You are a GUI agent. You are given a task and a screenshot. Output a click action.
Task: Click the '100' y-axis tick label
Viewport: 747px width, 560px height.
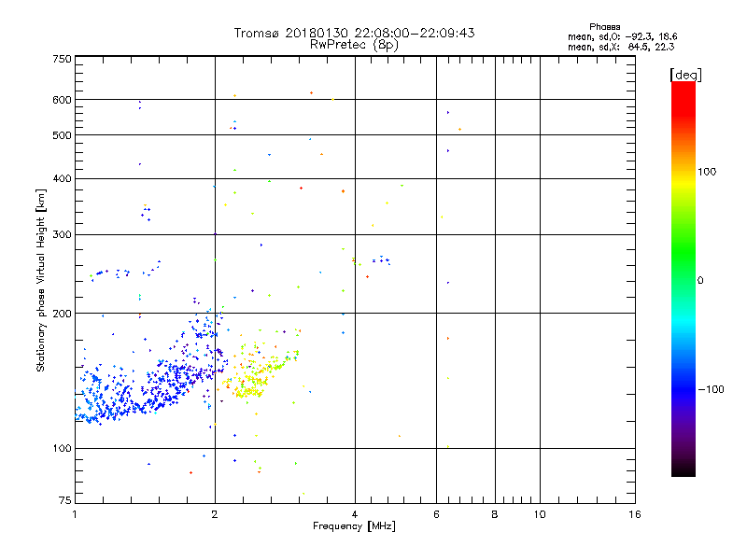coord(63,449)
